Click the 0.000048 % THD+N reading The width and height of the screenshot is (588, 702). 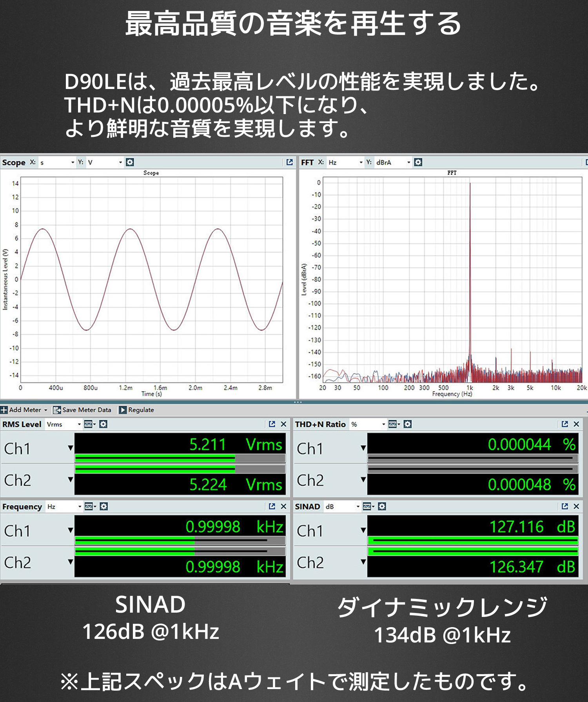click(x=532, y=484)
